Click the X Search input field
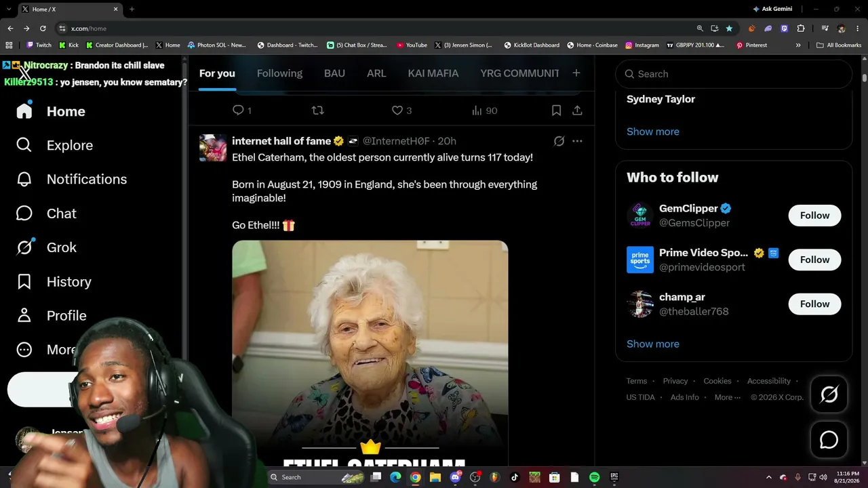868x488 pixels. (734, 74)
